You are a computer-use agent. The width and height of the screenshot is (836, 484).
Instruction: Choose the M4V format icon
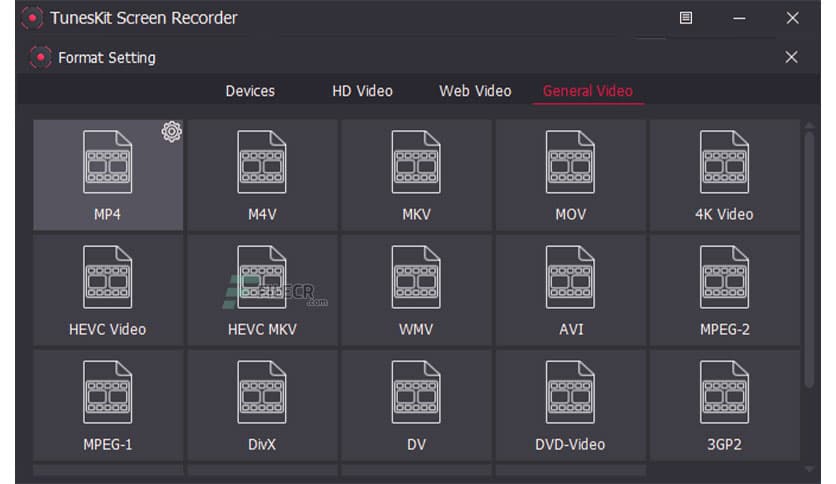point(262,162)
